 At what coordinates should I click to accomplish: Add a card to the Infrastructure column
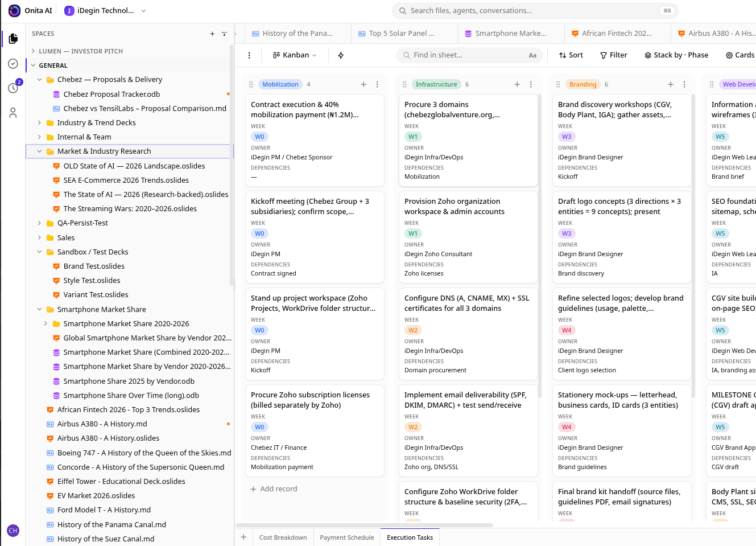[x=517, y=84]
